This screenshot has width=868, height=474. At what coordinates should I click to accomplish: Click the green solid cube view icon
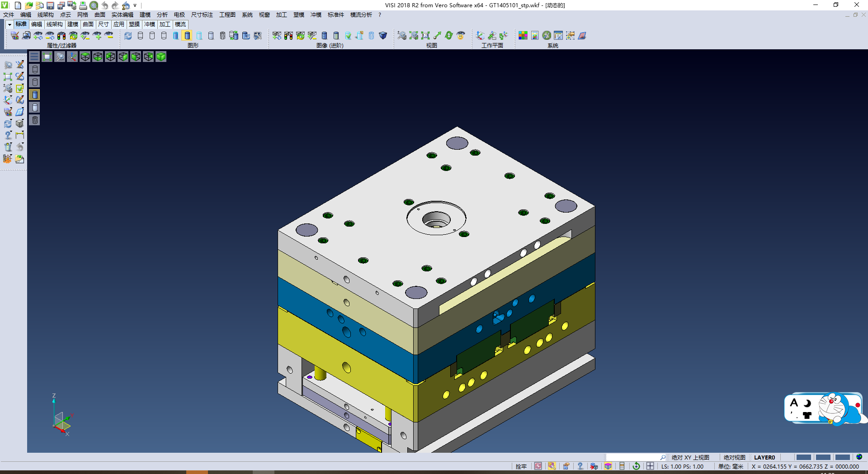click(x=161, y=57)
